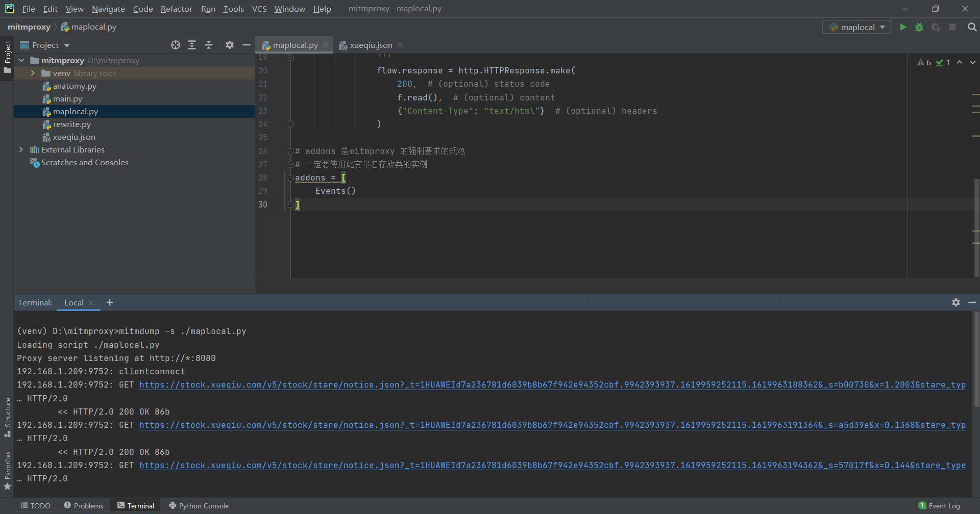Expand the venv library root folder
Screen dimensions: 980x514
[33, 73]
